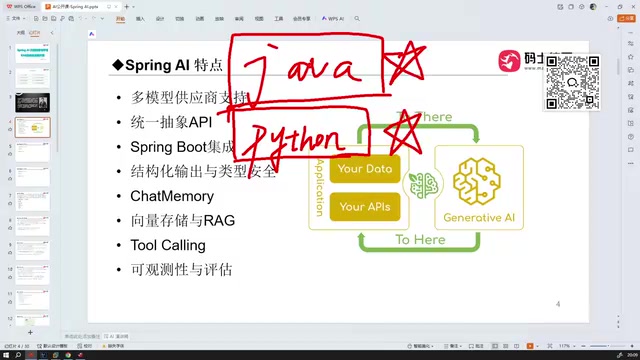Add a new slide with plus button
This screenshot has height=360, width=640.
pyautogui.click(x=30, y=333)
